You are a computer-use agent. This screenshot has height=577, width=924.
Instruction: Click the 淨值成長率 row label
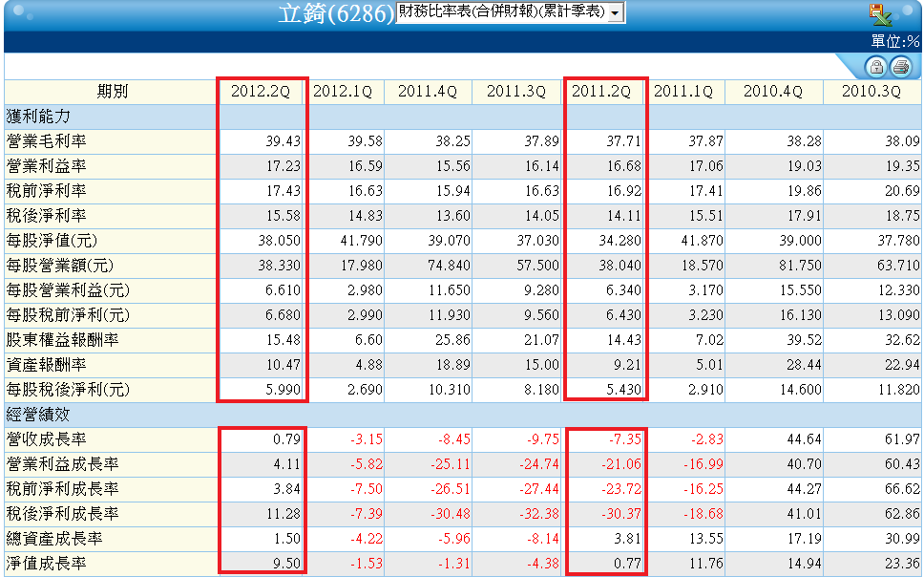pos(46,563)
